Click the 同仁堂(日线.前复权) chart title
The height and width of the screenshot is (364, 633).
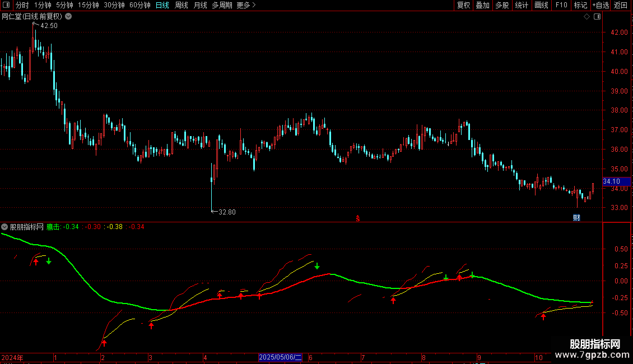coord(32,17)
